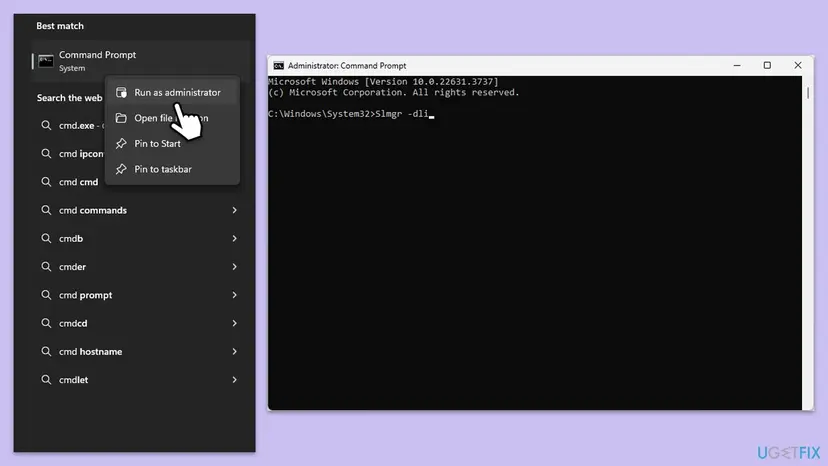Click search icon beside cmdcd suggestion
The width and height of the screenshot is (828, 466).
(x=46, y=323)
